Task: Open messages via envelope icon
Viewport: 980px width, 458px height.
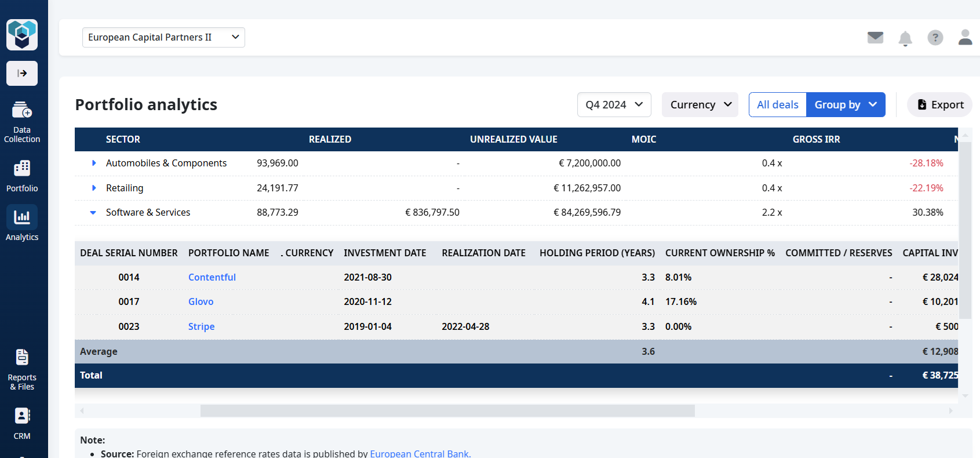Action: (875, 38)
